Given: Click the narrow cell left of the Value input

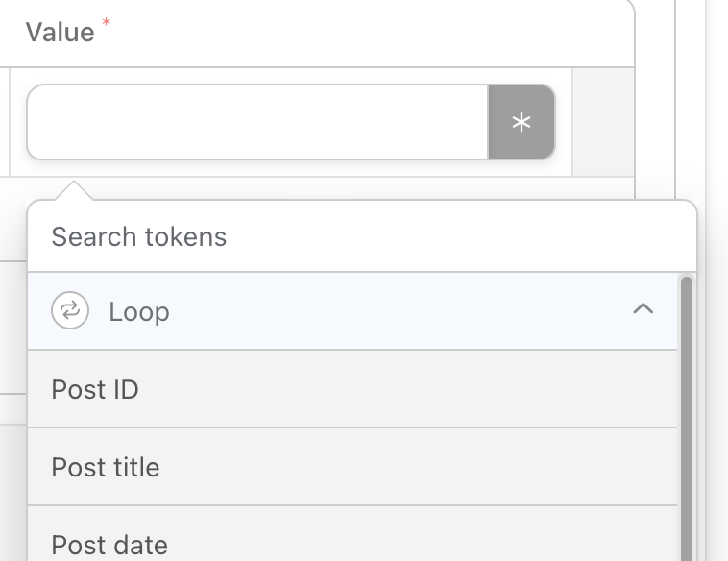Looking at the screenshot, I should 5,122.
